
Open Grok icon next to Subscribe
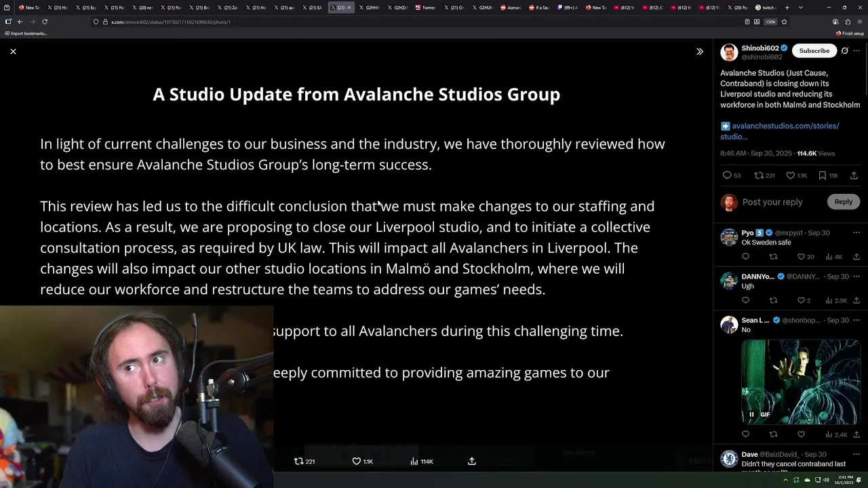tap(845, 51)
